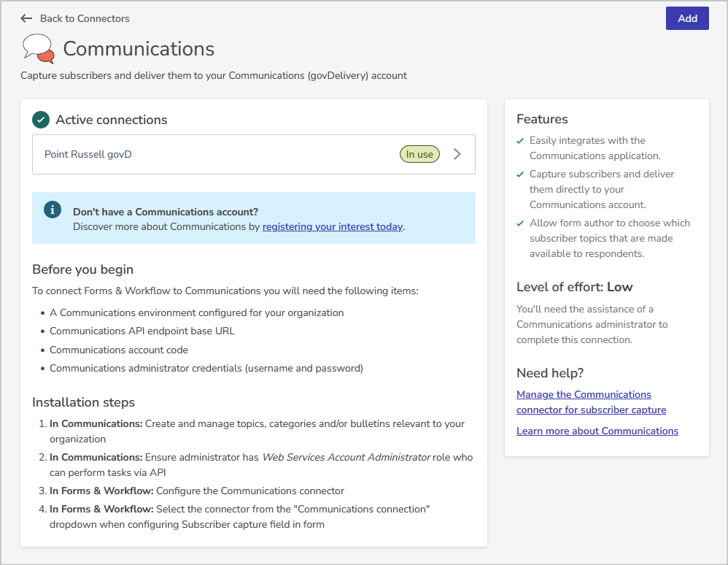Open the registering your interest today link
This screenshot has height=565, width=728.
333,227
